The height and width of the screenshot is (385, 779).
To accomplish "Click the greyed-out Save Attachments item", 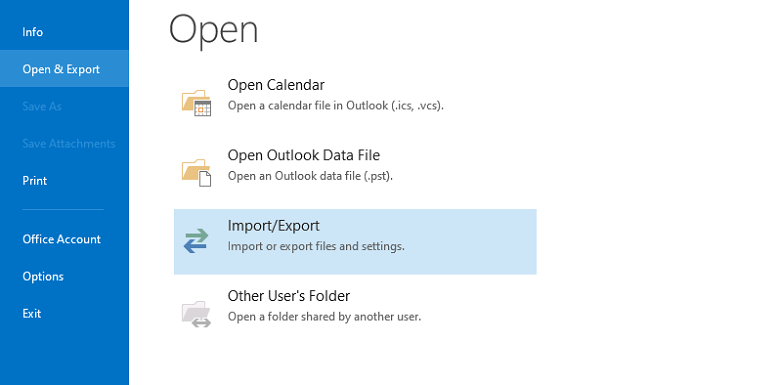I will coord(69,144).
